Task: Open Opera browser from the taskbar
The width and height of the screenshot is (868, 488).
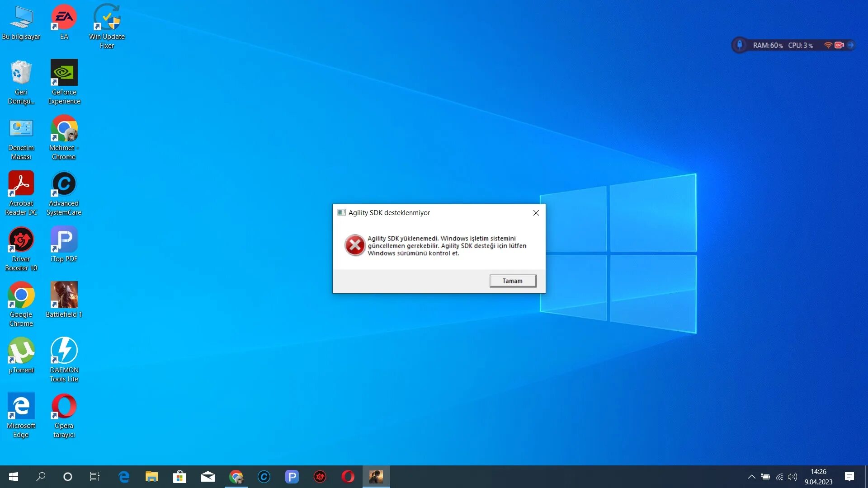Action: [348, 477]
